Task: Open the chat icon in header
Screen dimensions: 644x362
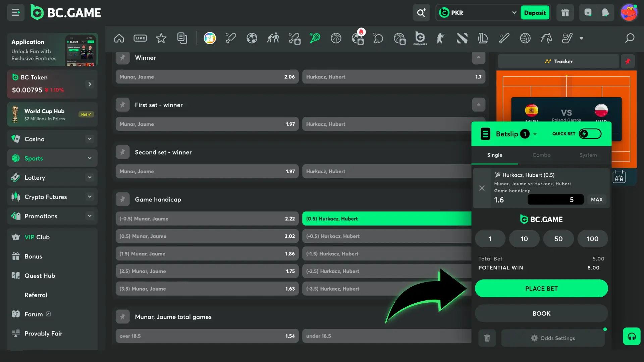Action: pos(588,13)
